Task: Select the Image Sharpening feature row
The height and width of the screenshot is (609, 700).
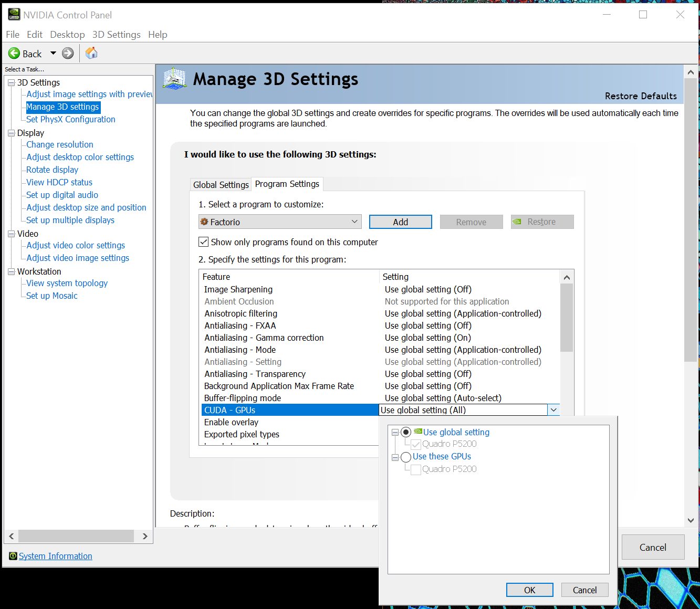Action: point(381,289)
